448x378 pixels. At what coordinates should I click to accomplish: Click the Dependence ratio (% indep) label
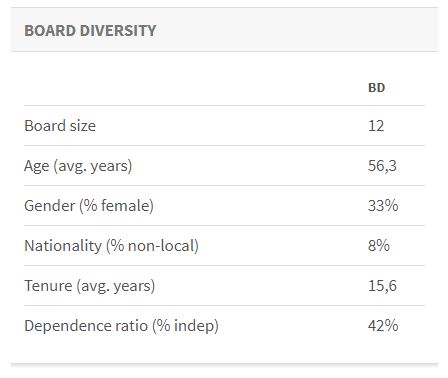pos(121,326)
